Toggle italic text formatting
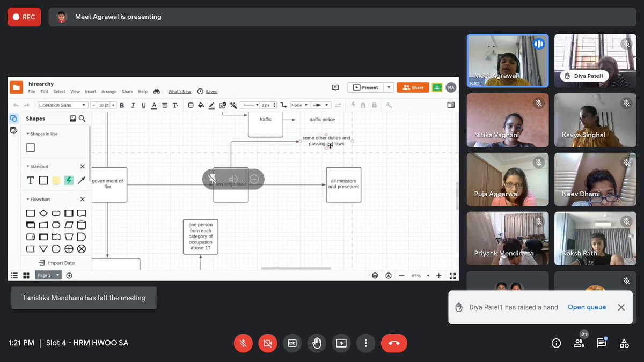644x362 pixels. tap(133, 105)
